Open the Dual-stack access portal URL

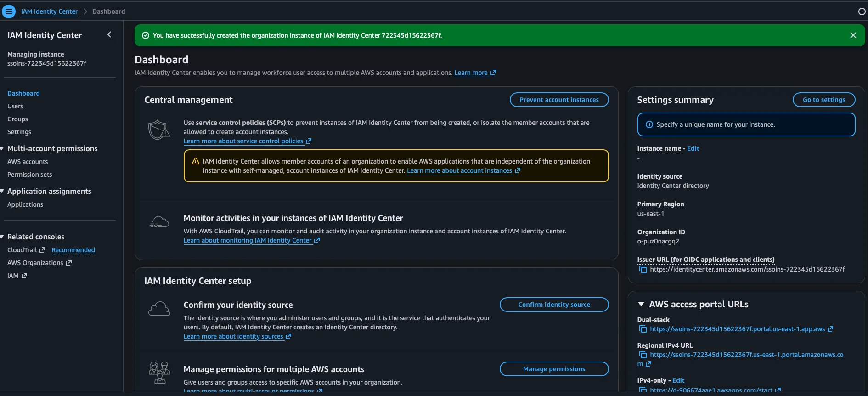point(737,329)
